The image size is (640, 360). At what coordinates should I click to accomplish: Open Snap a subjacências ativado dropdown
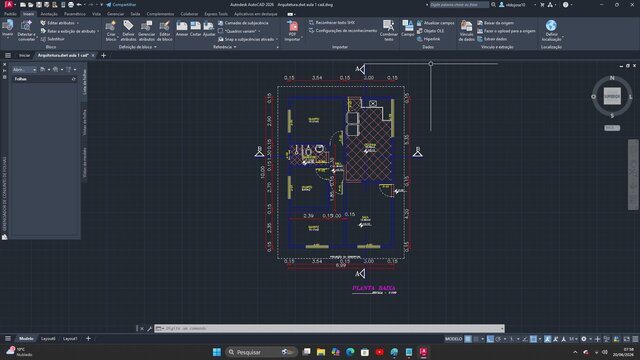coord(277,39)
